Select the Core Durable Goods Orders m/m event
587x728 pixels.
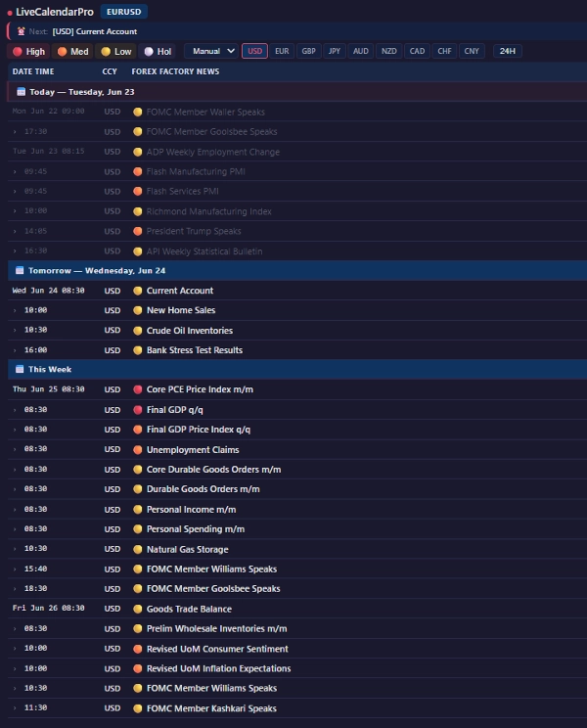pos(297,470)
